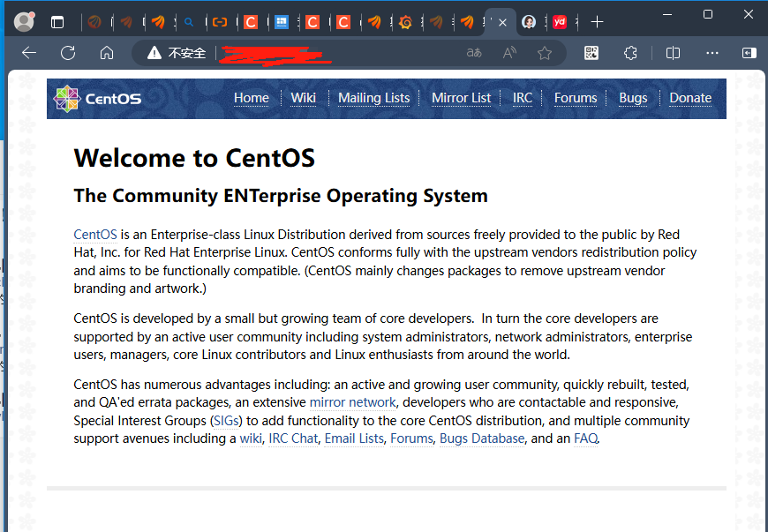
Task: Start Read Aloud from address bar
Action: pos(509,53)
